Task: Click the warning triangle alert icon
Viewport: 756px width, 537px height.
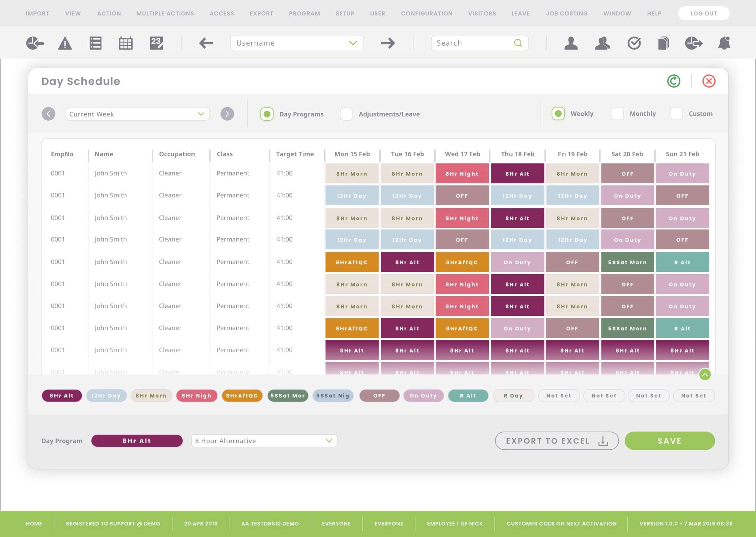Action: coord(65,43)
